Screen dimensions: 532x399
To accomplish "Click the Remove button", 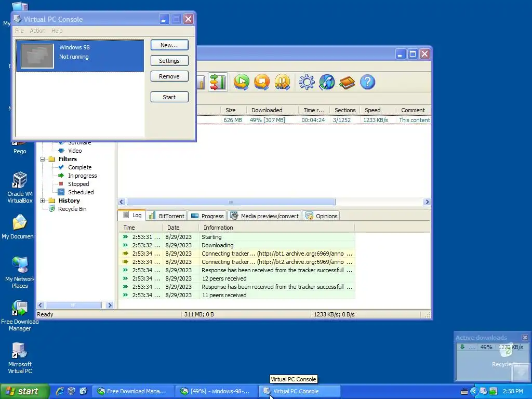I will 169,76.
